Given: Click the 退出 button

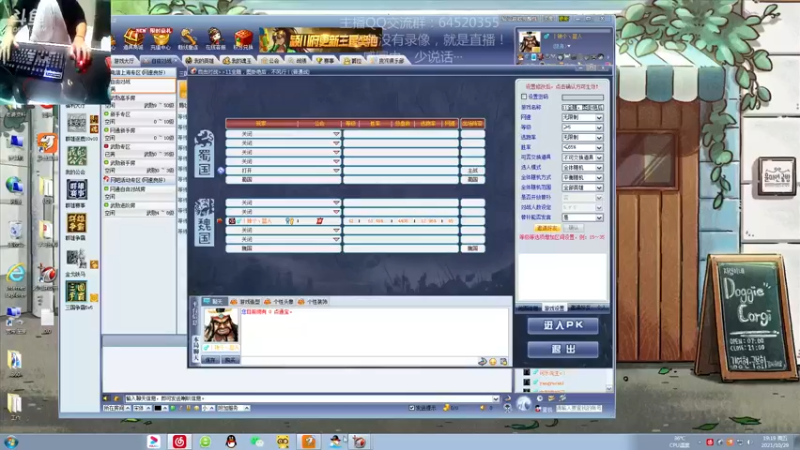Looking at the screenshot, I should pos(563,349).
